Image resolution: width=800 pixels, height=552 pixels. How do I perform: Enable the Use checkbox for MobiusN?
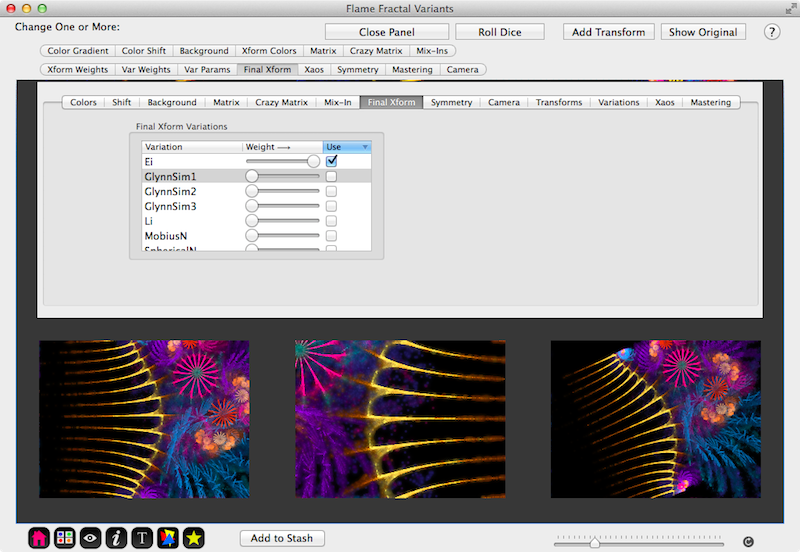click(x=332, y=236)
